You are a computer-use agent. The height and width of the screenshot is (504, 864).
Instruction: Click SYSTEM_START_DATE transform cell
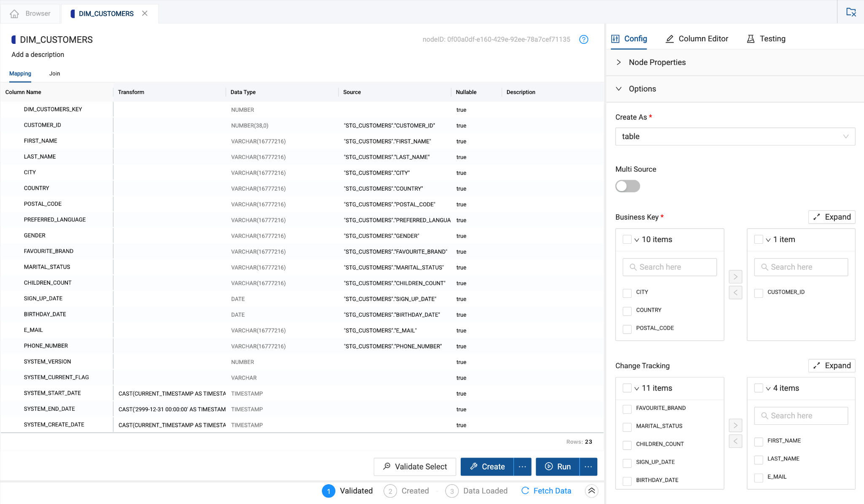tap(170, 393)
